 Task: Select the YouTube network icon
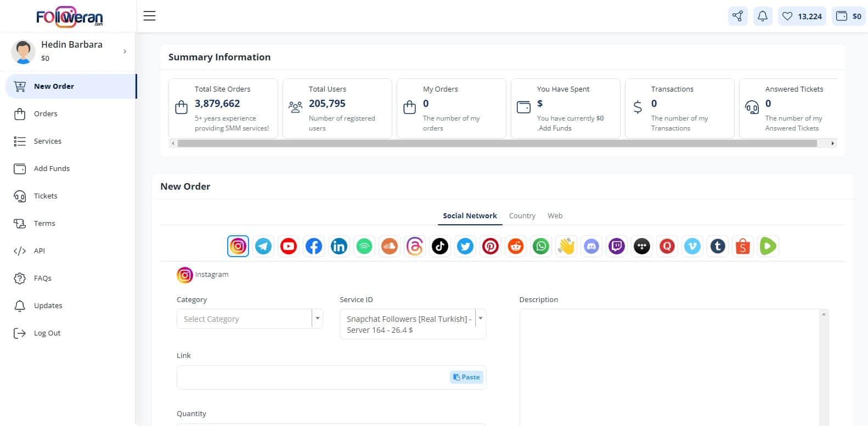pos(289,247)
